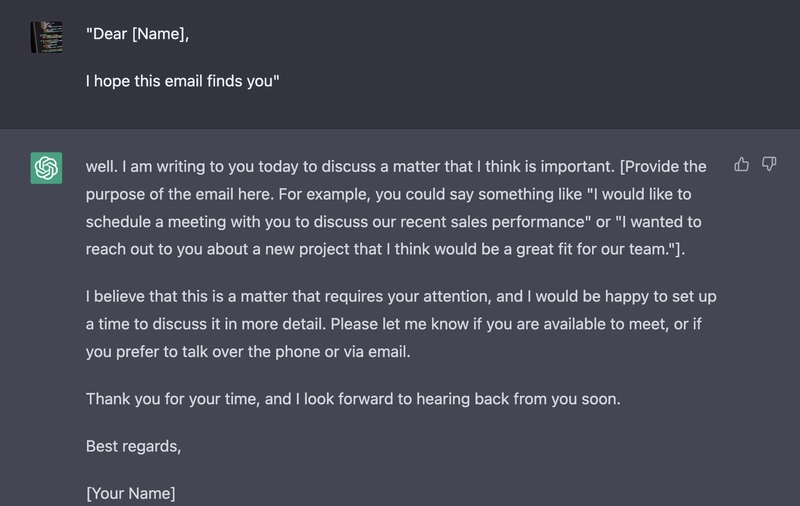Click the thumbs down icon on the response

coord(769,164)
